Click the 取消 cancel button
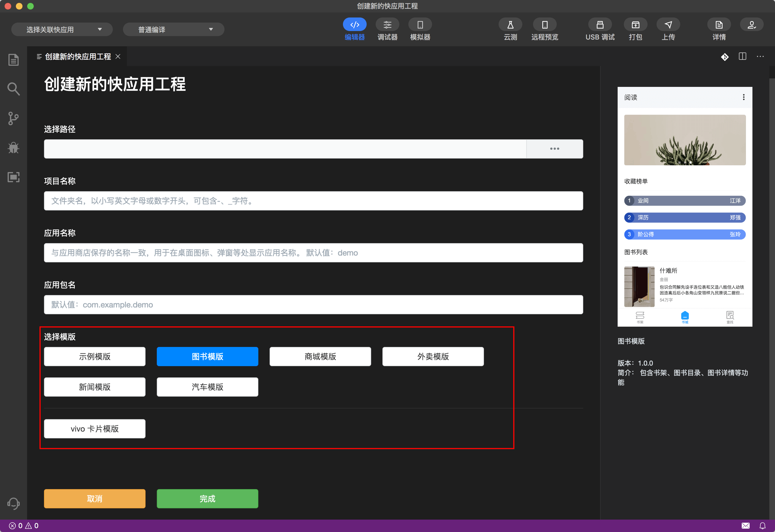 pos(94,499)
